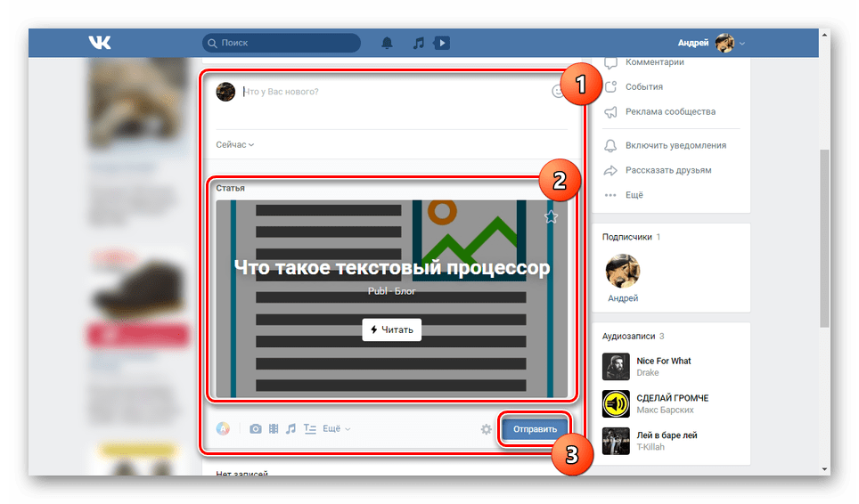The width and height of the screenshot is (859, 504).
Task: Focus the Поиск search field
Action: (x=282, y=43)
